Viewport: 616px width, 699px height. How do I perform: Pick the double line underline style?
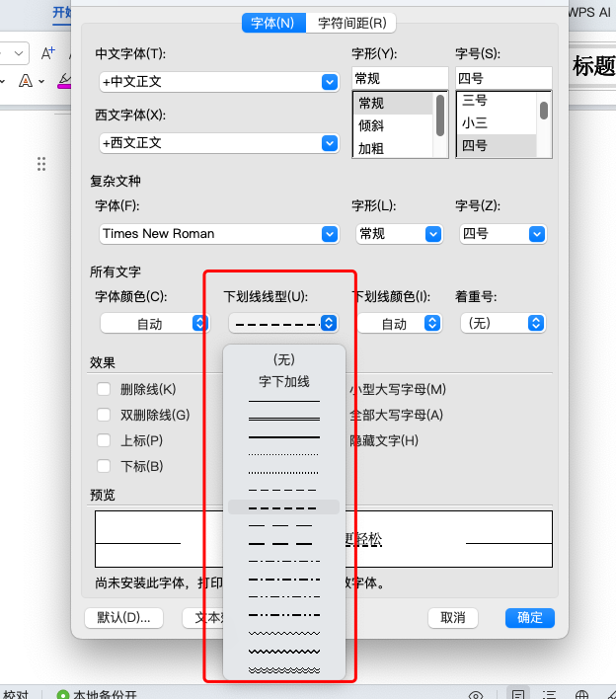click(x=284, y=419)
